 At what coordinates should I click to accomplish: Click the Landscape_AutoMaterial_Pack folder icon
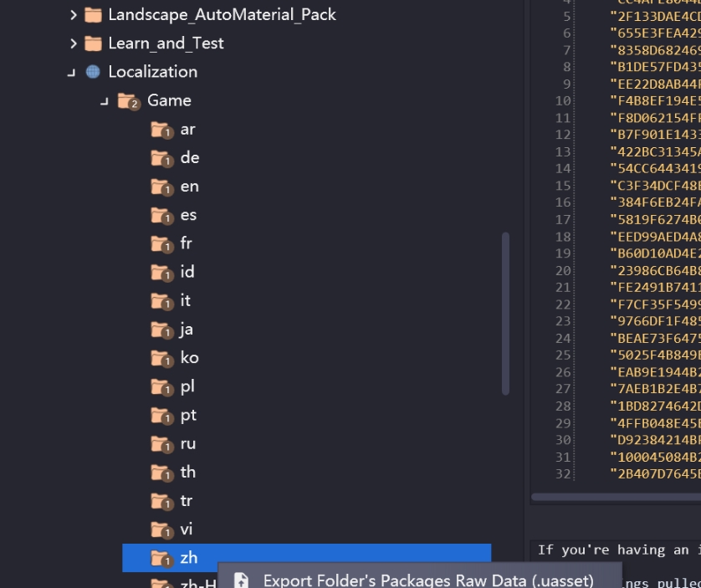pyautogui.click(x=93, y=15)
